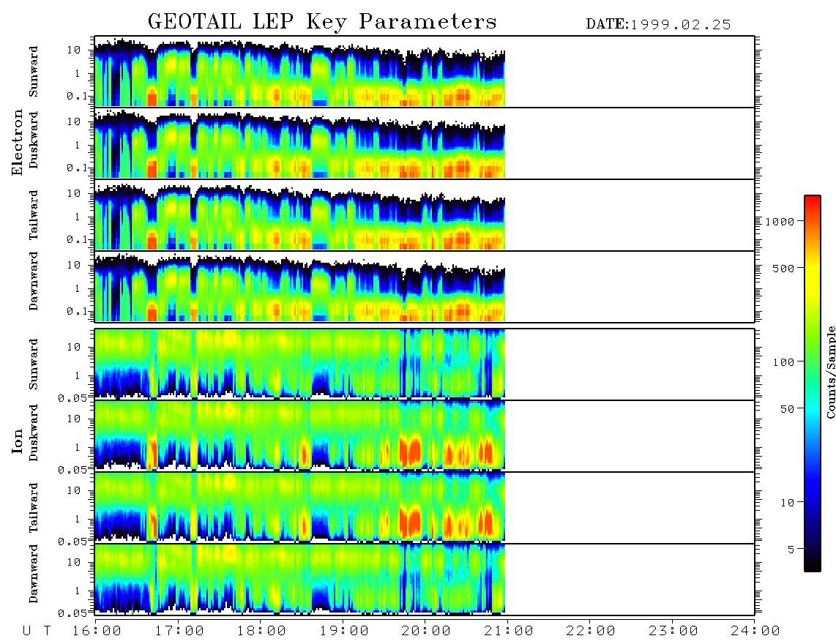Click the Ion Tailward spectrogram panel
Image resolution: width=836 pixels, height=644 pixels.
[x=425, y=508]
